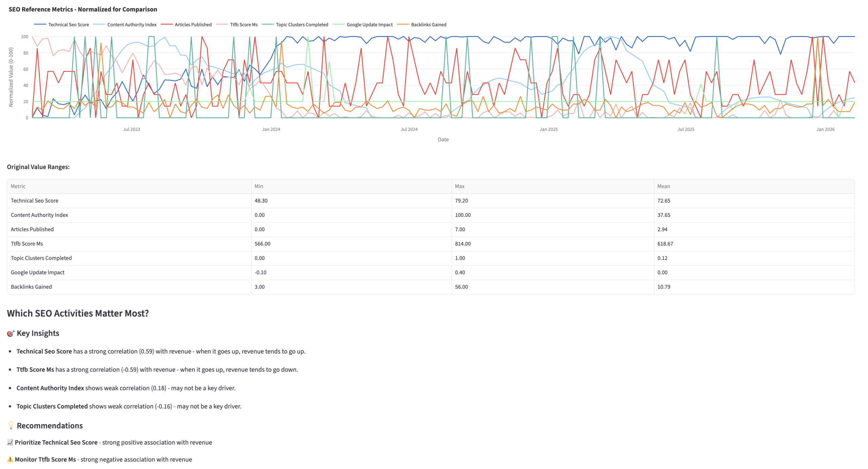Open the Which SEO Activities Matter Most heading
868x469 pixels.
[x=78, y=313]
